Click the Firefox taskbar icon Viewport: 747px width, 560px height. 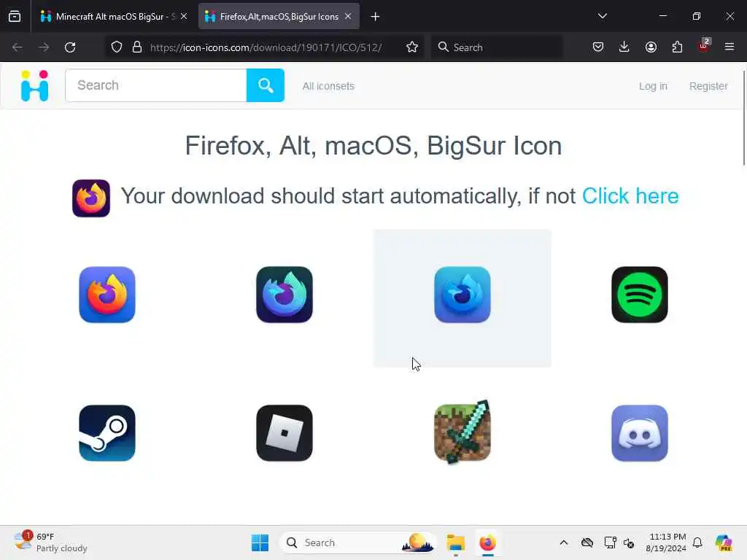pos(487,542)
